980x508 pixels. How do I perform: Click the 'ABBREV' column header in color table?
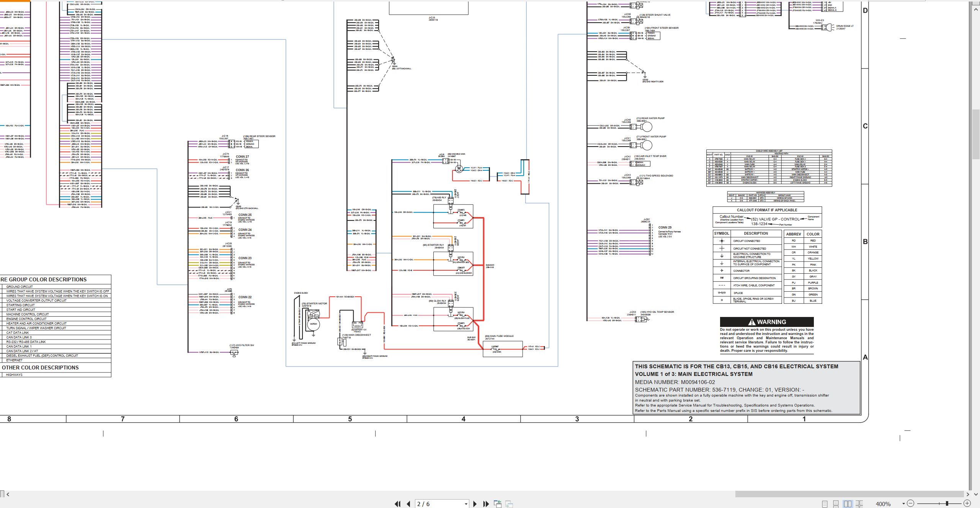click(x=794, y=234)
